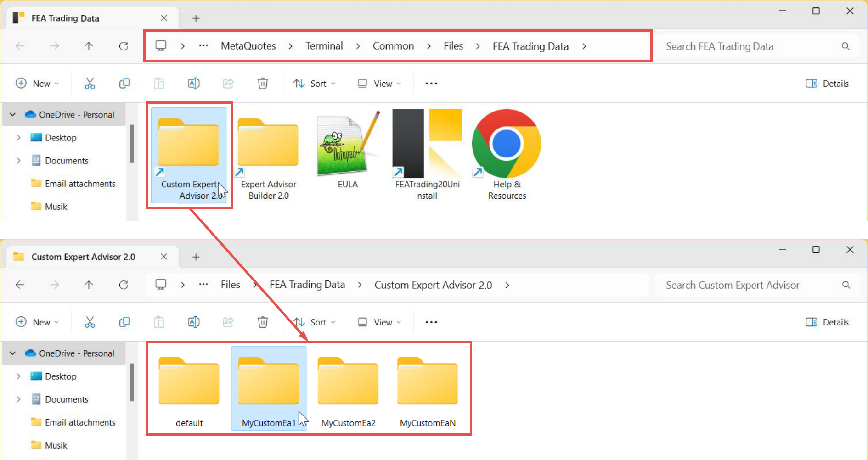Go up one level in FEA Trading Data window
This screenshot has width=868, height=460.
coord(89,46)
